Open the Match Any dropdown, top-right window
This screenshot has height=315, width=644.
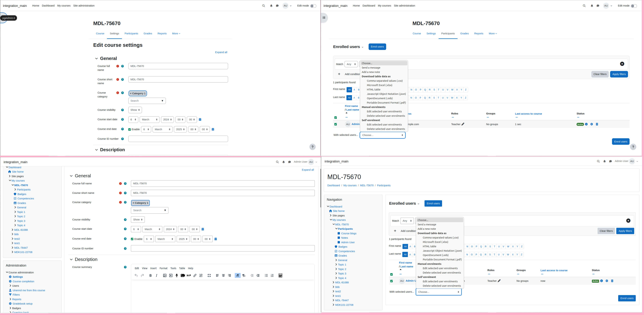(351, 64)
